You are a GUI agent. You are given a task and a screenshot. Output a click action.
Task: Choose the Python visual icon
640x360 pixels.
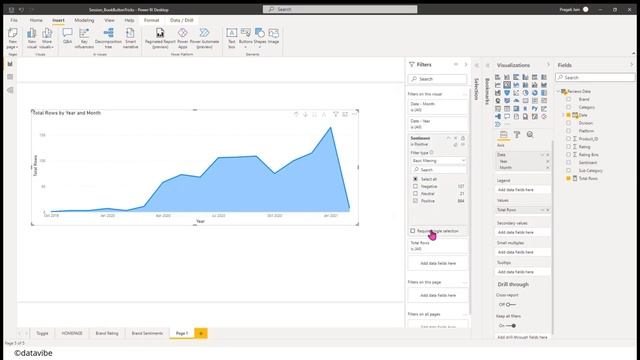534,109
